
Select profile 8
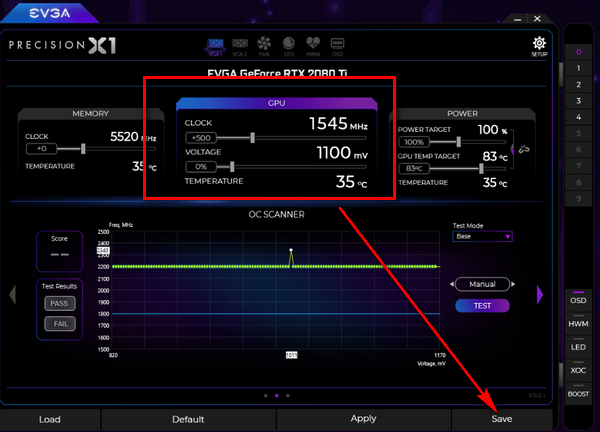point(579,183)
